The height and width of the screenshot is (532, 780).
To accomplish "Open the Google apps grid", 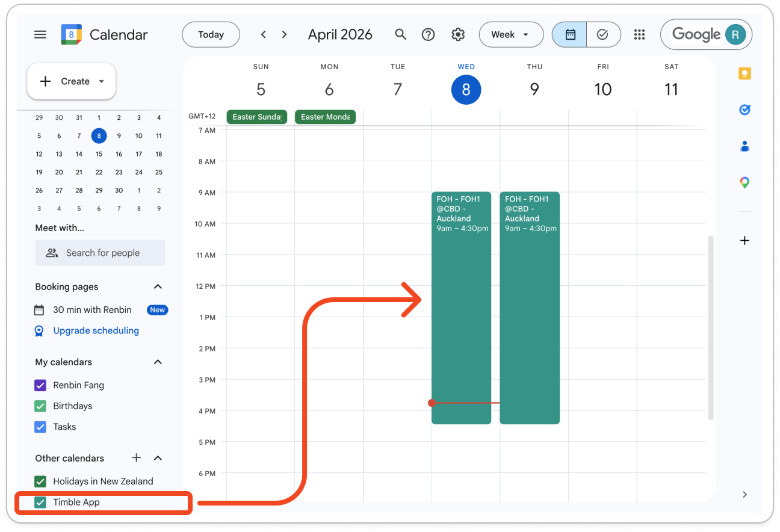I will (639, 34).
